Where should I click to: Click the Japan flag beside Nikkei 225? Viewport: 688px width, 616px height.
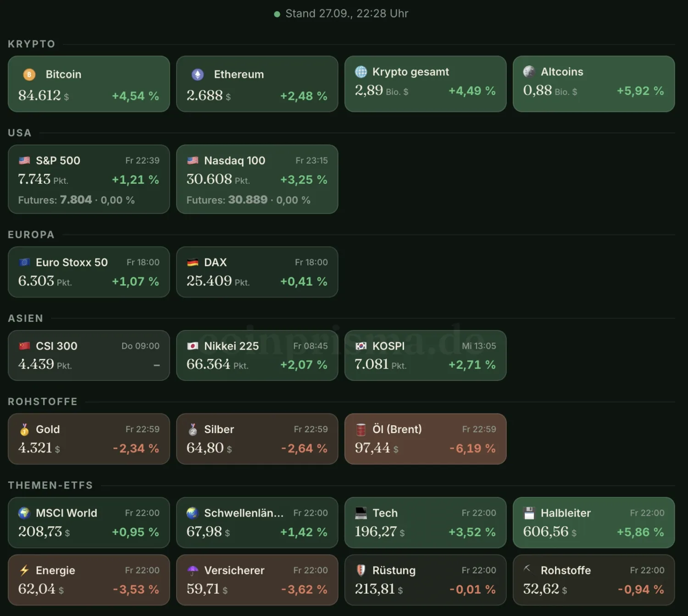tap(193, 346)
